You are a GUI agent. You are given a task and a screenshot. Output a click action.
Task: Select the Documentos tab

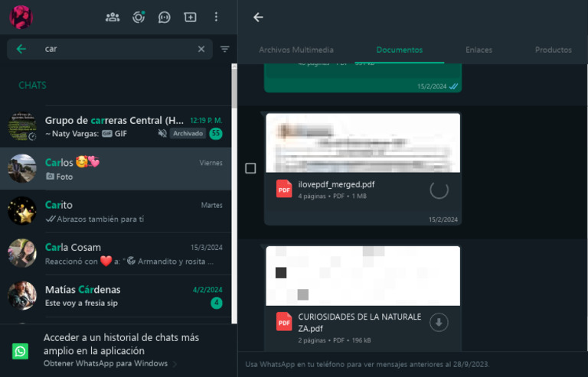click(400, 50)
